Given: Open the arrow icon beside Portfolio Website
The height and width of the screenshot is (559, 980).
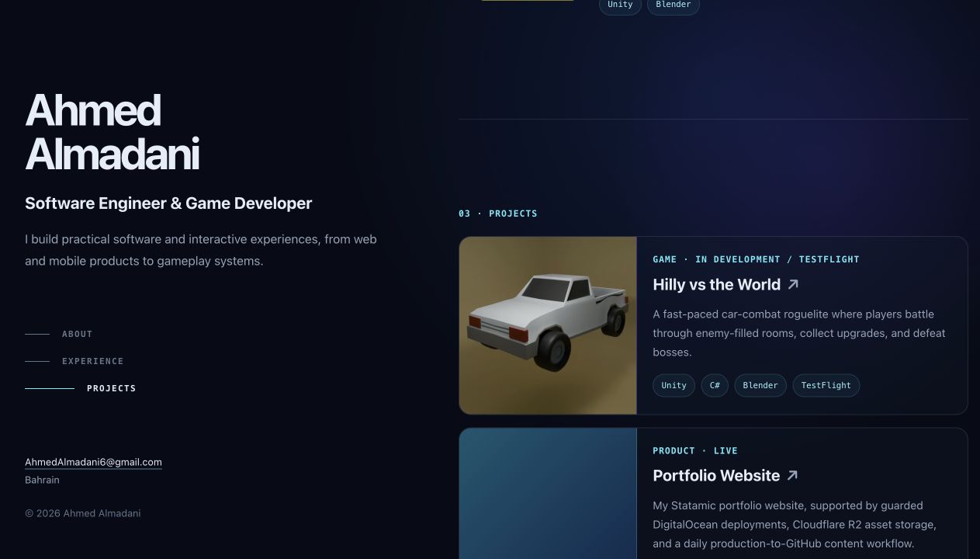Looking at the screenshot, I should [x=792, y=475].
